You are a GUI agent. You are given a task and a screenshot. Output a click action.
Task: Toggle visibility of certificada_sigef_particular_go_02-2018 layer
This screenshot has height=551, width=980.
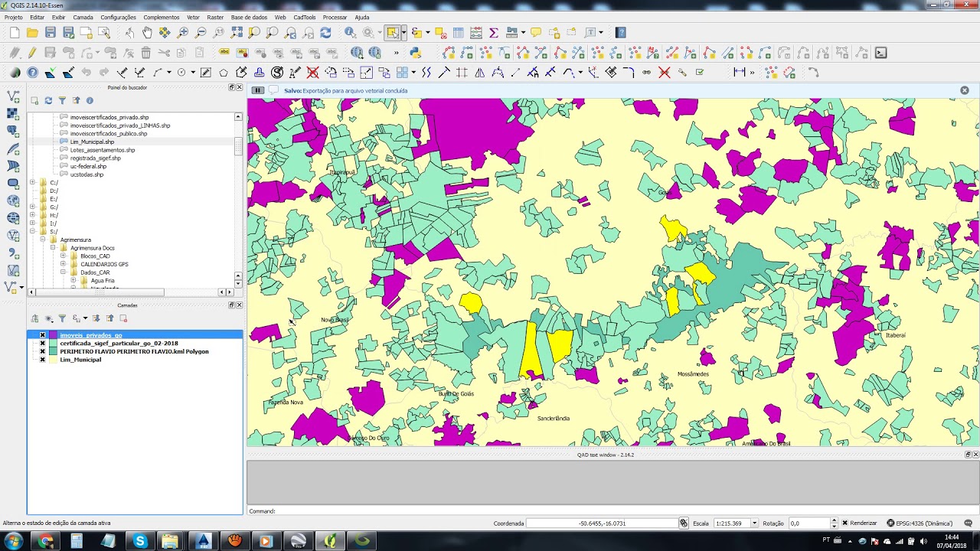click(x=43, y=344)
